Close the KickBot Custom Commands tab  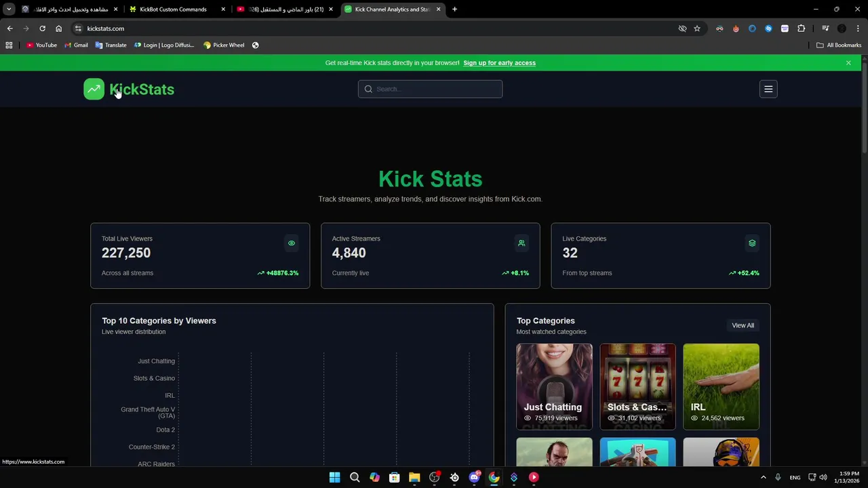pos(223,9)
